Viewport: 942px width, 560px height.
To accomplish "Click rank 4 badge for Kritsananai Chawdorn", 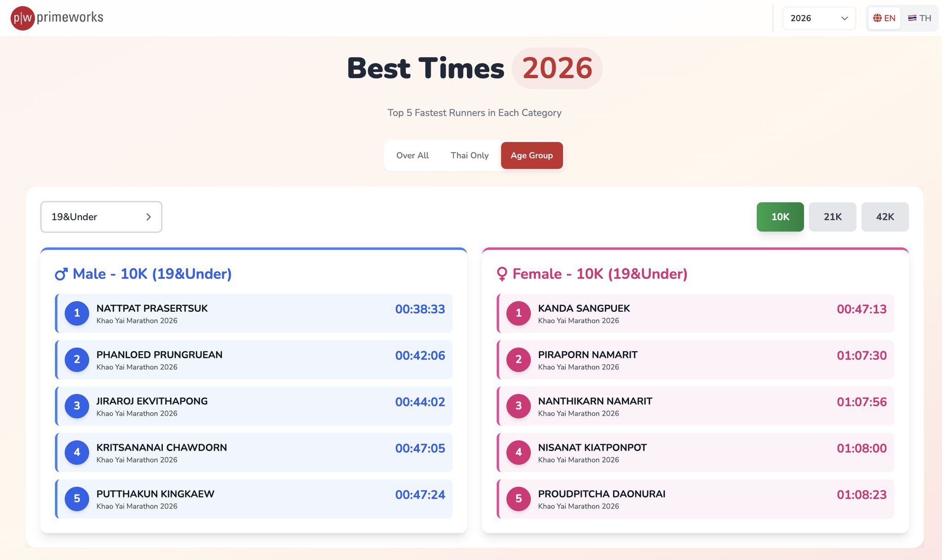I will [x=77, y=453].
